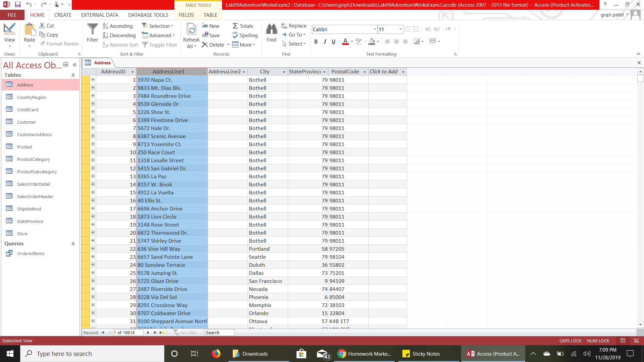Open the Go To dropdown

tap(293, 35)
